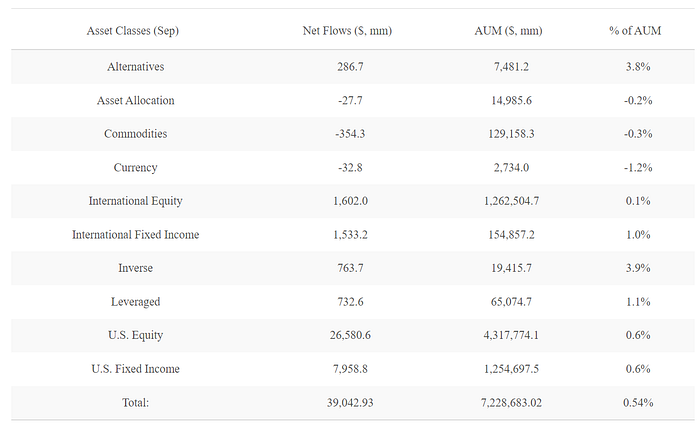Click the Commodities net flows value -354.3
The height and width of the screenshot is (426, 700).
(350, 134)
